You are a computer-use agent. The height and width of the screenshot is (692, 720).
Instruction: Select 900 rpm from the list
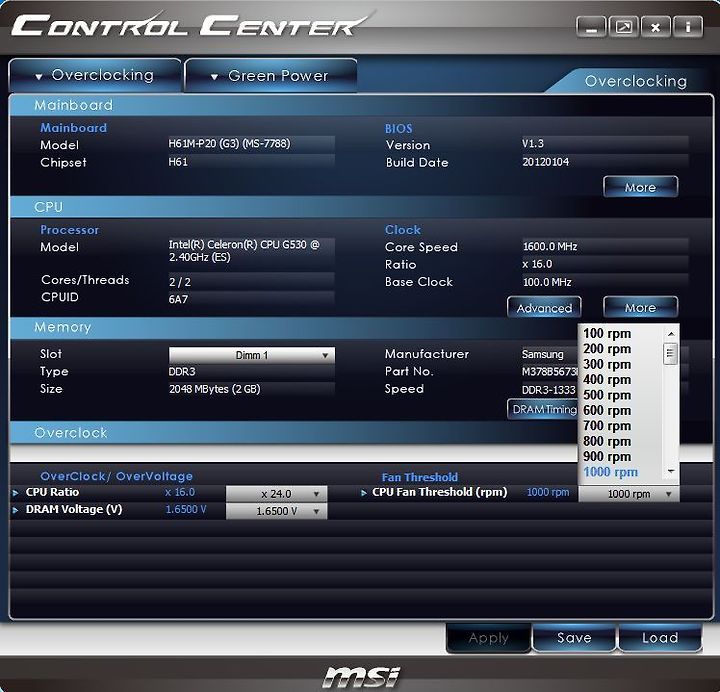(x=607, y=456)
